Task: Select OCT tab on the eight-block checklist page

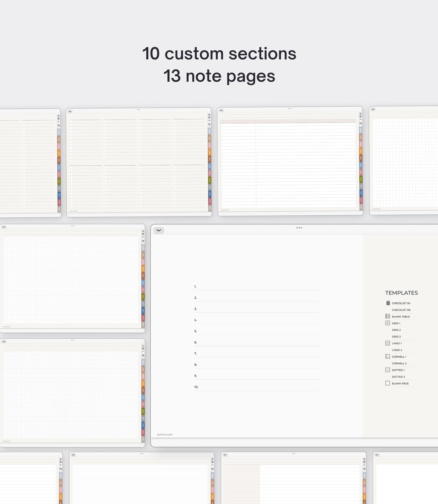Action: click(x=209, y=194)
